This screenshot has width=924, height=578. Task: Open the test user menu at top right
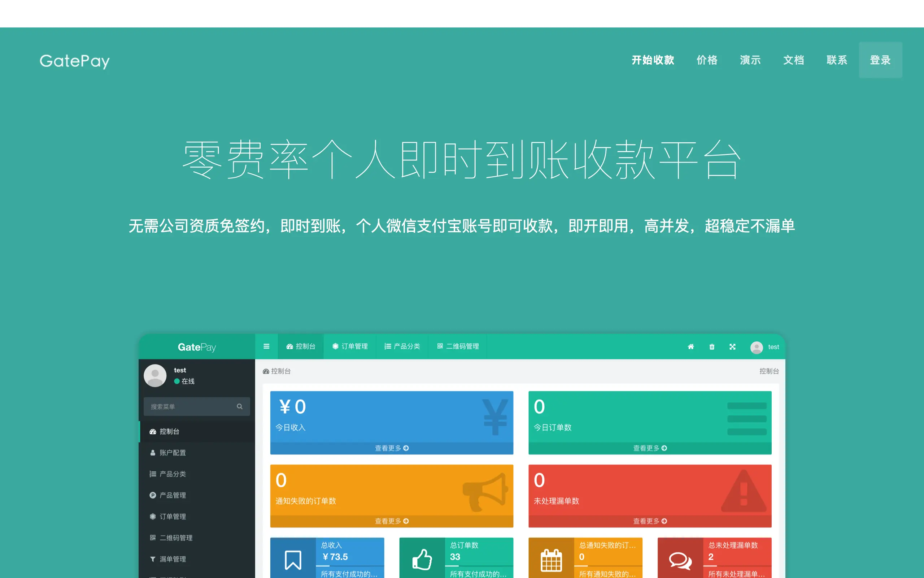point(765,347)
